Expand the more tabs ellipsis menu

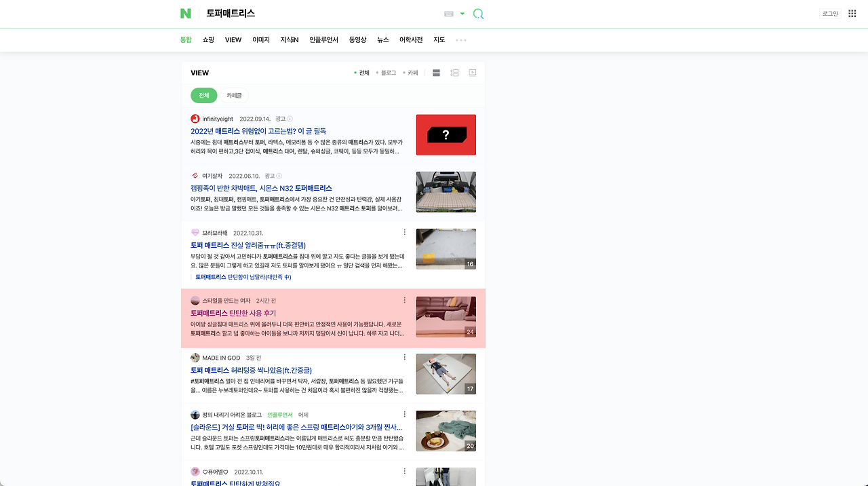tap(461, 40)
